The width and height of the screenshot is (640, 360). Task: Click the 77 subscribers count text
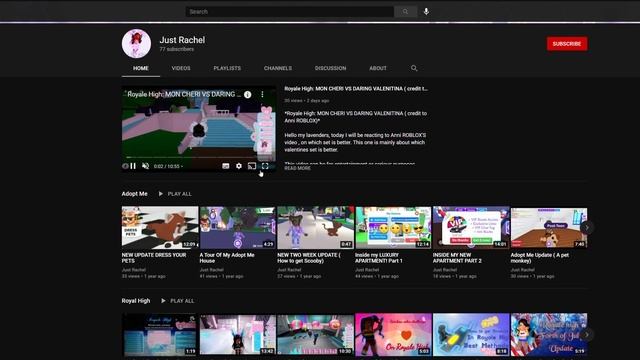[x=177, y=49]
